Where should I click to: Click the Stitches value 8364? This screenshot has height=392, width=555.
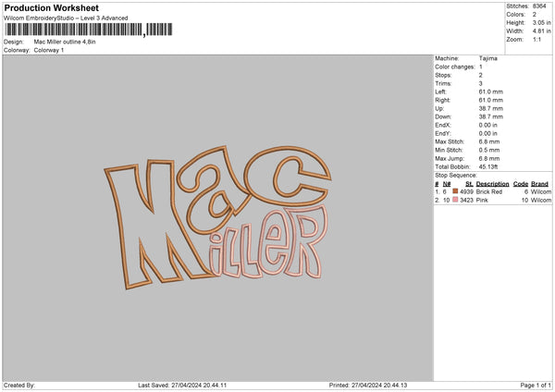click(539, 6)
